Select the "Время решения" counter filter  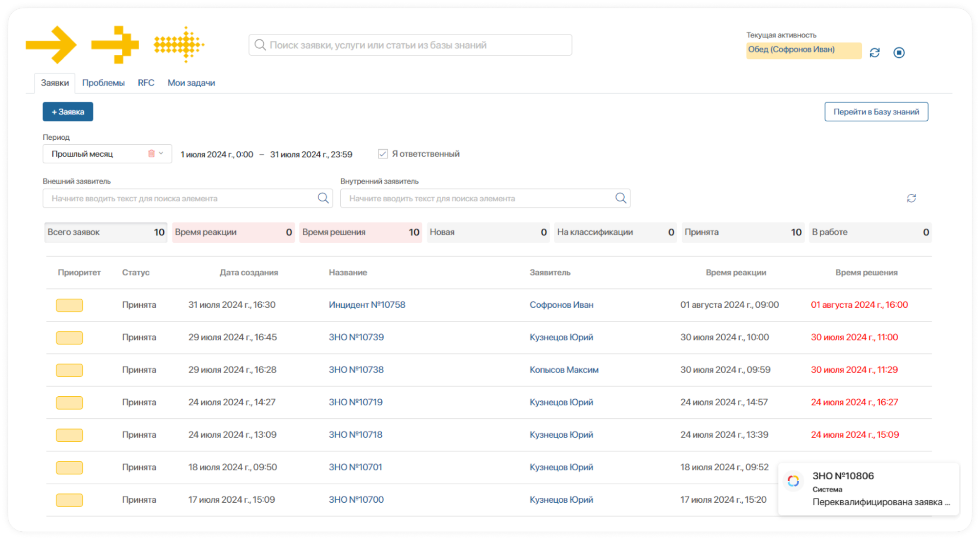pyautogui.click(x=360, y=232)
